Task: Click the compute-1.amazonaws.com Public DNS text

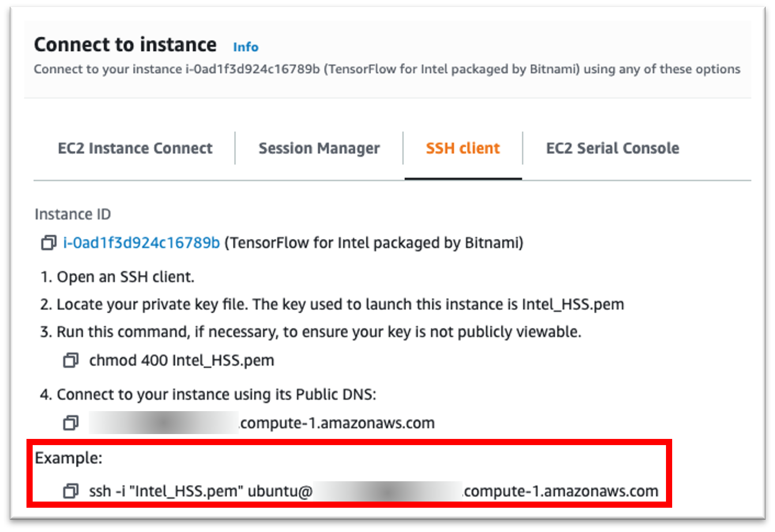Action: click(x=337, y=423)
